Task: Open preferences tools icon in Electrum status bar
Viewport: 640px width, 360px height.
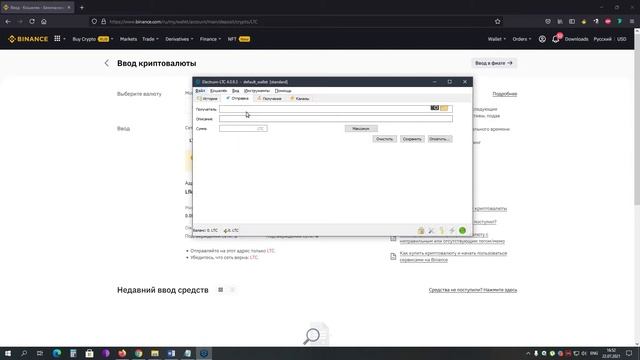Action: click(431, 231)
